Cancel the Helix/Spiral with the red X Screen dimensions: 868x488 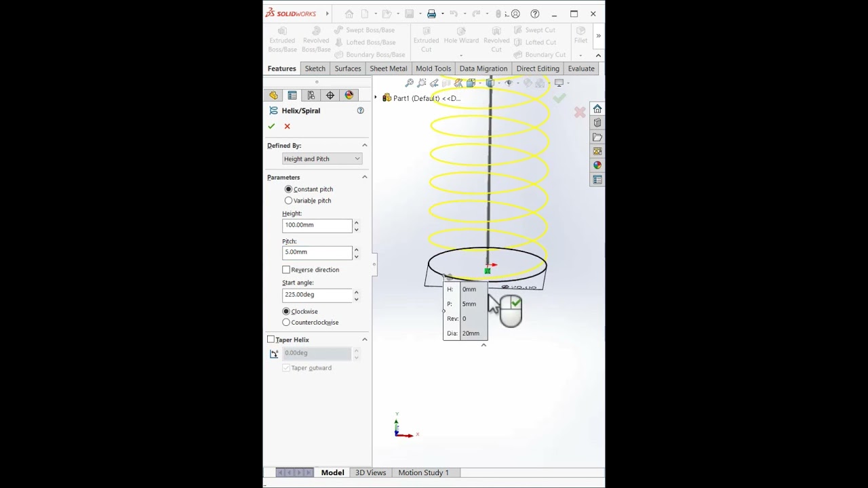[287, 126]
